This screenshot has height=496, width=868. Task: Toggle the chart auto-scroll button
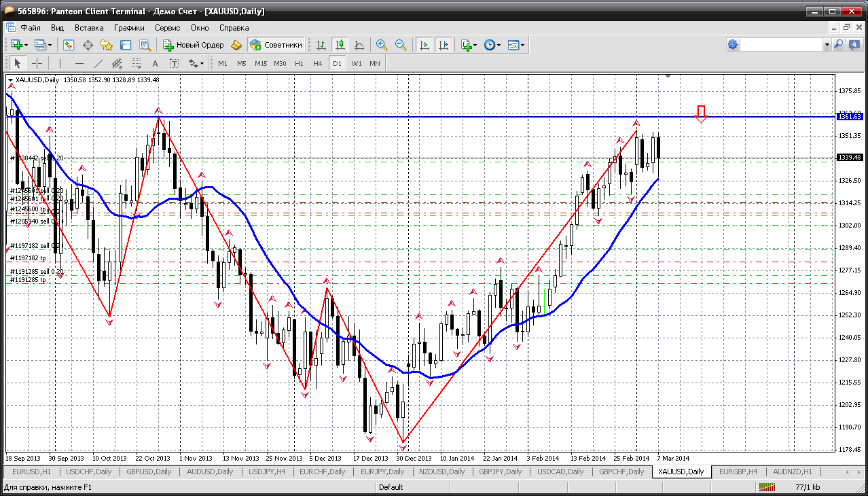tap(424, 45)
